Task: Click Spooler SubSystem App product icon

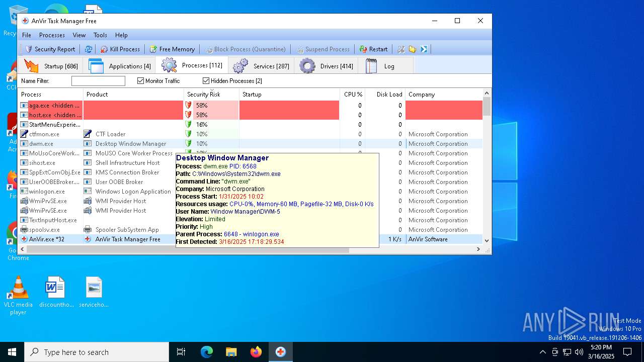Action: click(x=88, y=230)
